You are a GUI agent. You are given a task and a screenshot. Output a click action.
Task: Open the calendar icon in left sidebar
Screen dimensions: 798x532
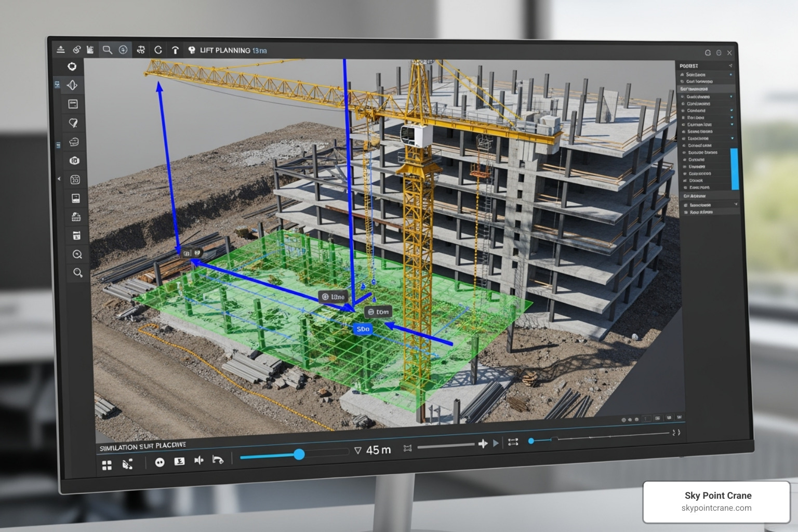(x=76, y=236)
